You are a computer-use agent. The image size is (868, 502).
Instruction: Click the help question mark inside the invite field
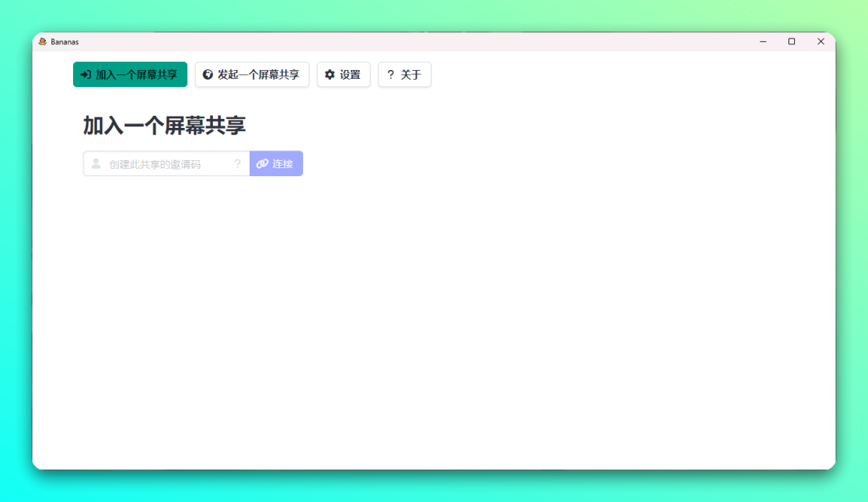[237, 164]
